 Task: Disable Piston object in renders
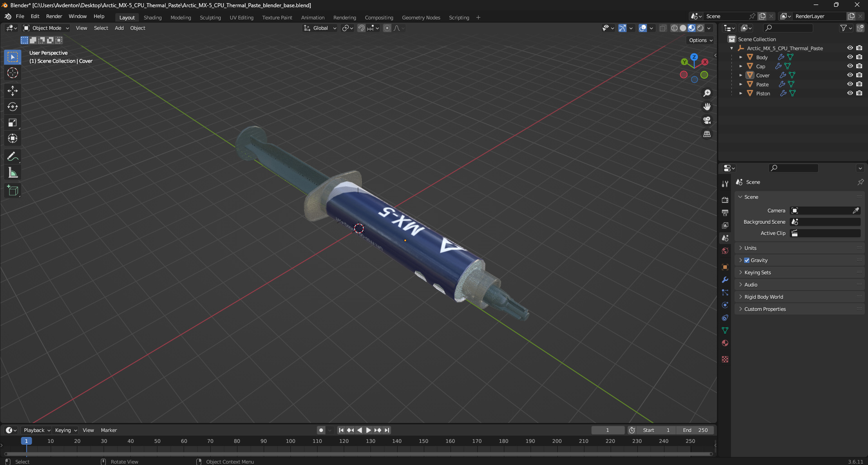click(859, 93)
